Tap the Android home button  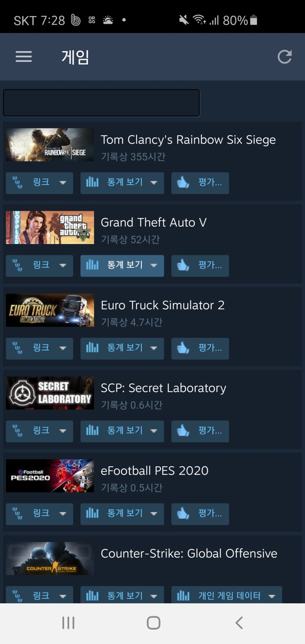[x=154, y=623]
